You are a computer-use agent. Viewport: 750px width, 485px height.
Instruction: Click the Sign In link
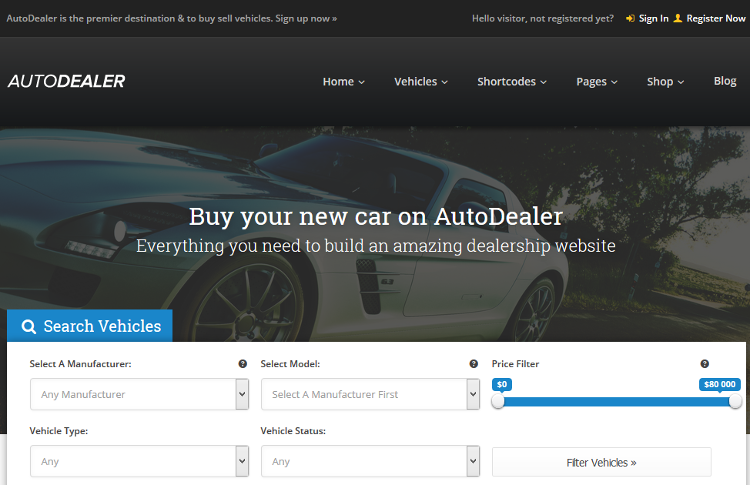pyautogui.click(x=653, y=19)
